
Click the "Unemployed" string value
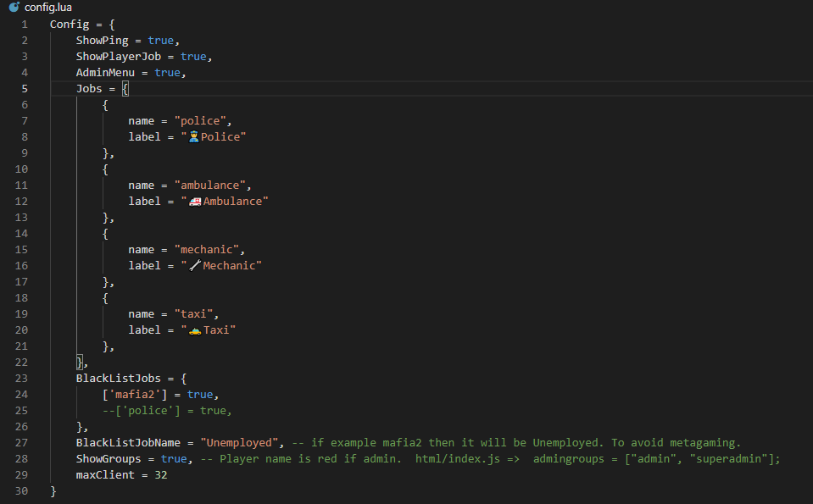click(x=239, y=443)
